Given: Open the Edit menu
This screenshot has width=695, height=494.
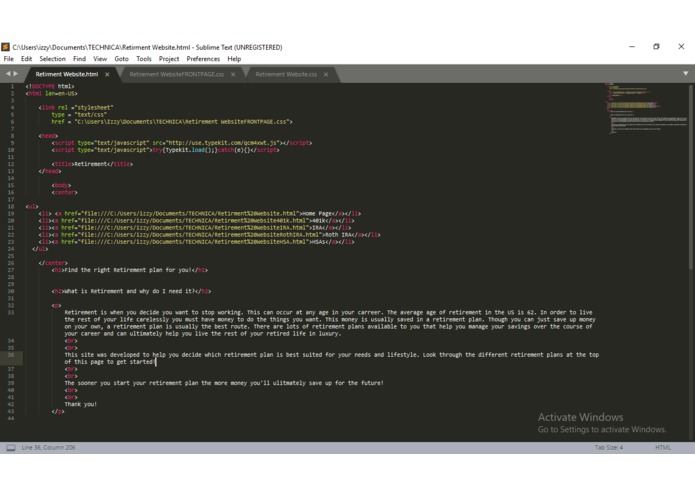Looking at the screenshot, I should tap(26, 59).
